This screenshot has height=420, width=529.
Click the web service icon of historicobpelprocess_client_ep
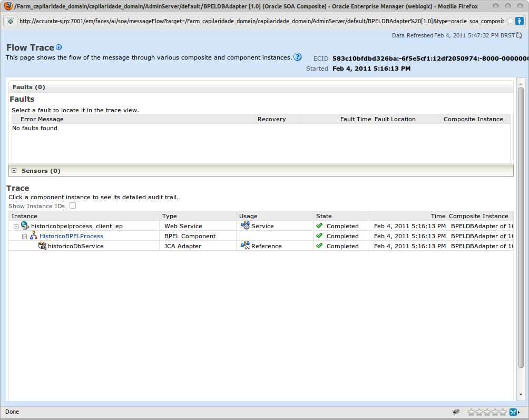[x=25, y=226]
